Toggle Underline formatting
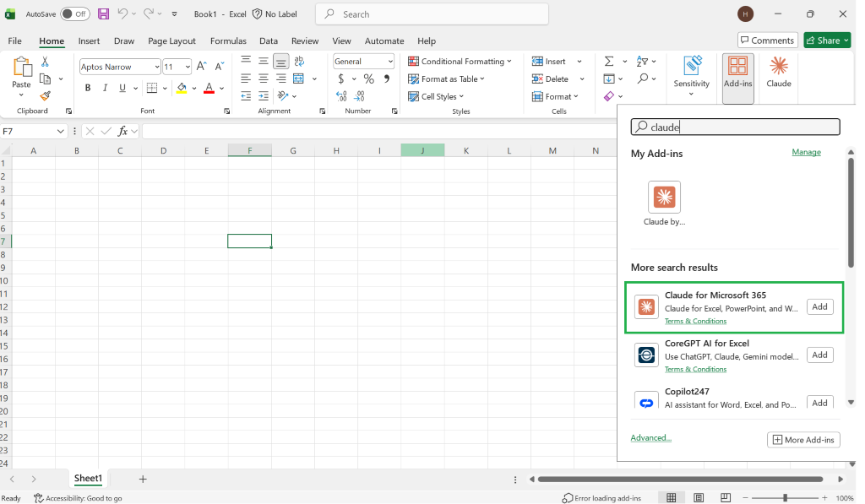This screenshot has height=504, width=865. click(x=122, y=88)
